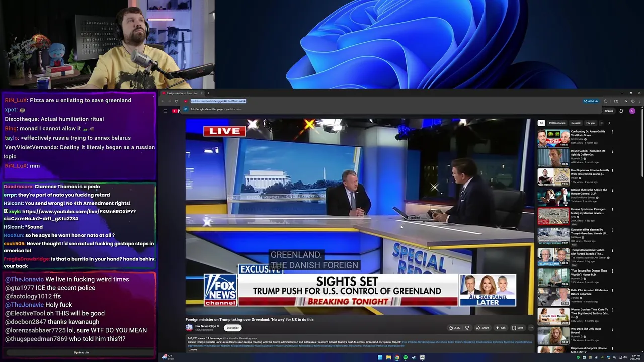Image resolution: width=644 pixels, height=362 pixels.
Task: Open Steam from the taskbar
Action: (x=414, y=357)
